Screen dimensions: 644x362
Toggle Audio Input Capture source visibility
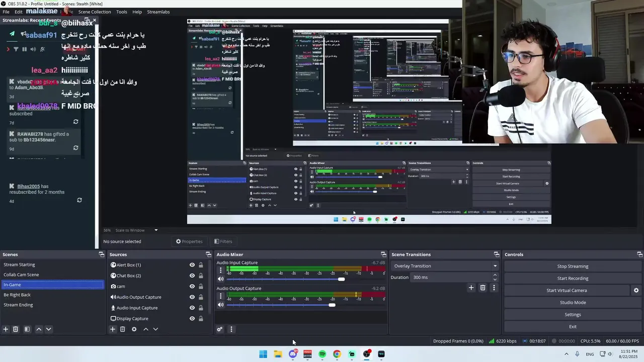point(192,308)
